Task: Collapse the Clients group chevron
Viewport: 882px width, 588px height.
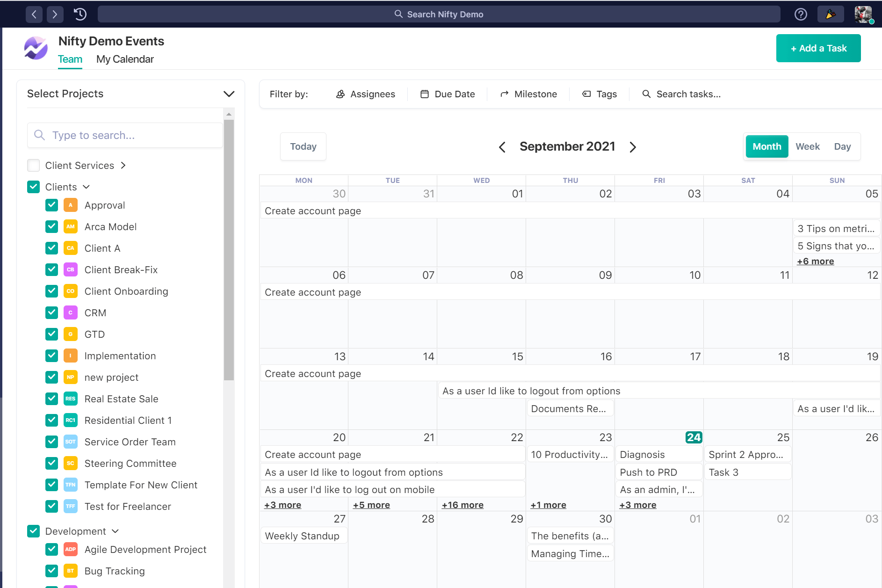Action: [x=86, y=187]
